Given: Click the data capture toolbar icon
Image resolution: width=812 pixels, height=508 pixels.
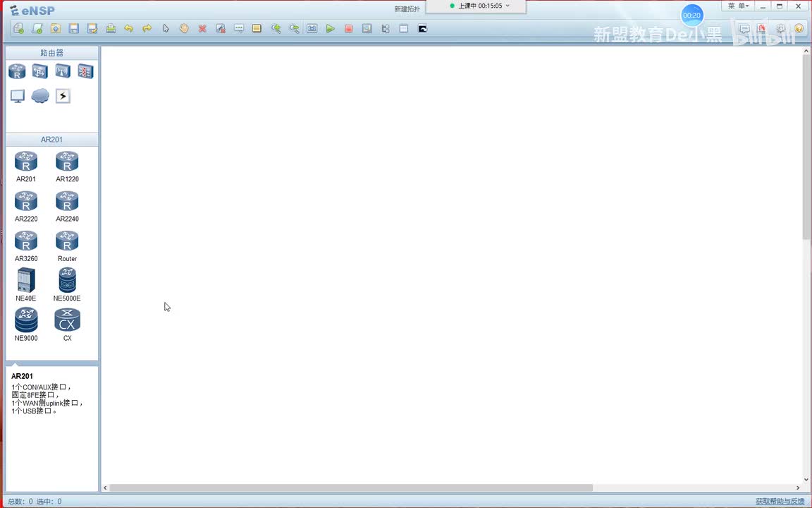Looking at the screenshot, I should coord(367,28).
